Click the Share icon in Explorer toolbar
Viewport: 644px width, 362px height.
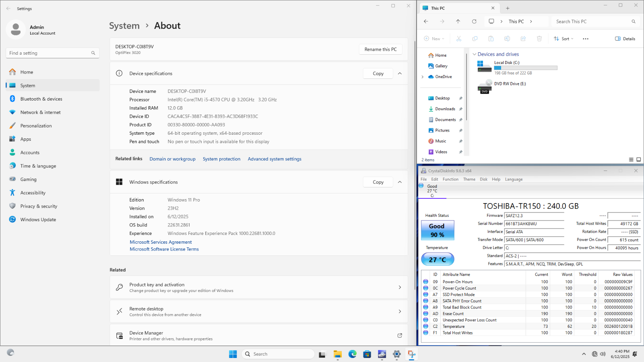[x=523, y=39]
